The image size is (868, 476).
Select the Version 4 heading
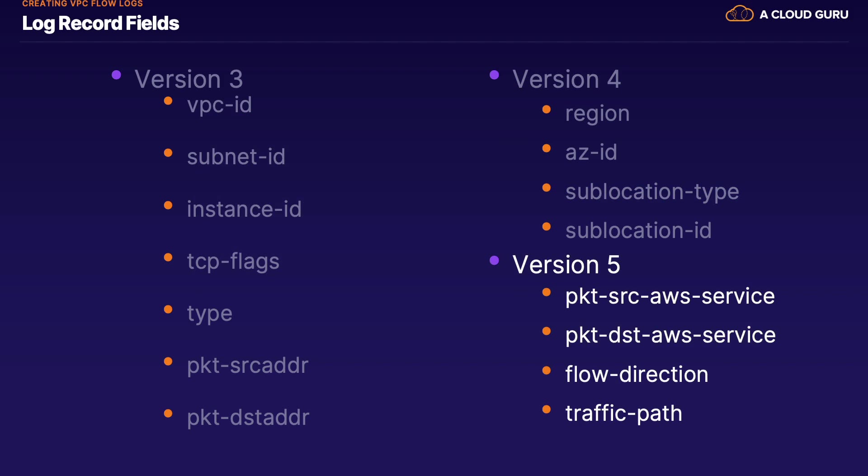[x=566, y=79]
